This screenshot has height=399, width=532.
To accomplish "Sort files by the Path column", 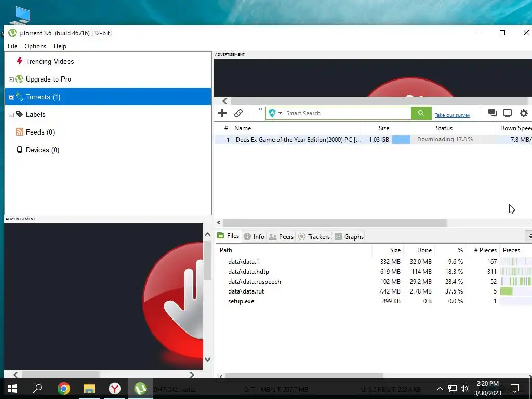I will tap(294, 250).
